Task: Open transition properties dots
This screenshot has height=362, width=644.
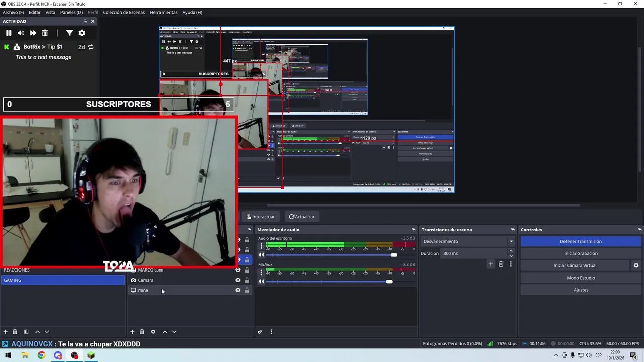Action: pos(511,264)
